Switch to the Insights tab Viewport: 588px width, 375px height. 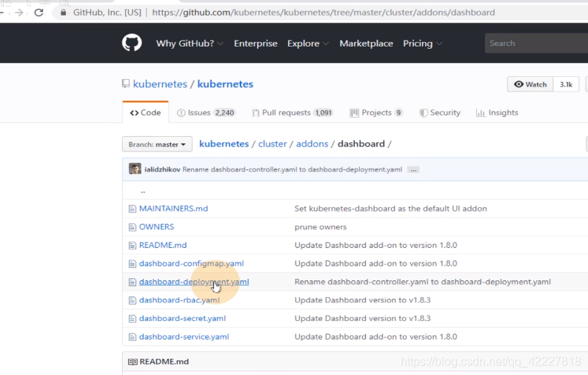click(497, 112)
